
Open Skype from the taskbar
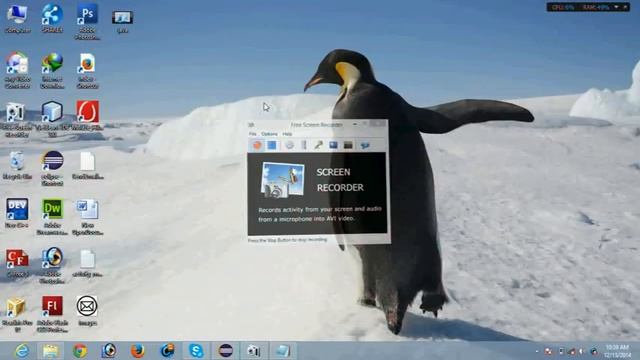tap(196, 351)
